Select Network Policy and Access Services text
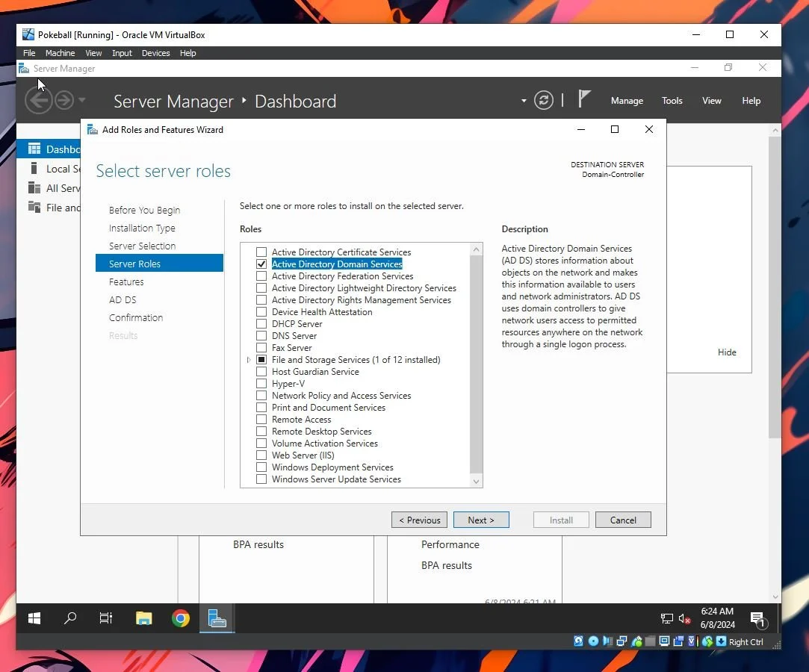Screen dimensions: 809x672 [341, 396]
